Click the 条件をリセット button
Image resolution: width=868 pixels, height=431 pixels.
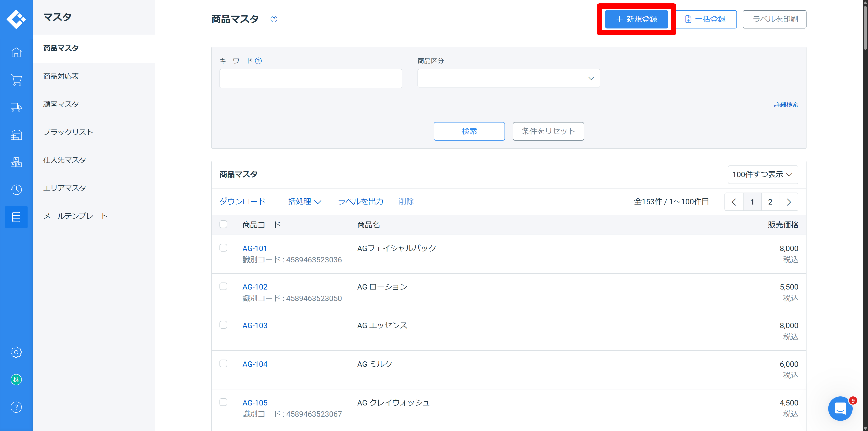pos(548,131)
